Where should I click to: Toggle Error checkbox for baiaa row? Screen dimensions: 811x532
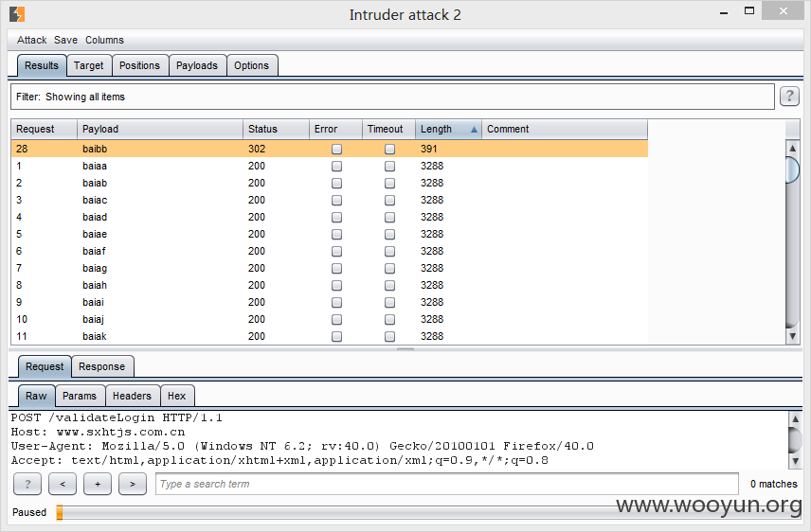(336, 166)
